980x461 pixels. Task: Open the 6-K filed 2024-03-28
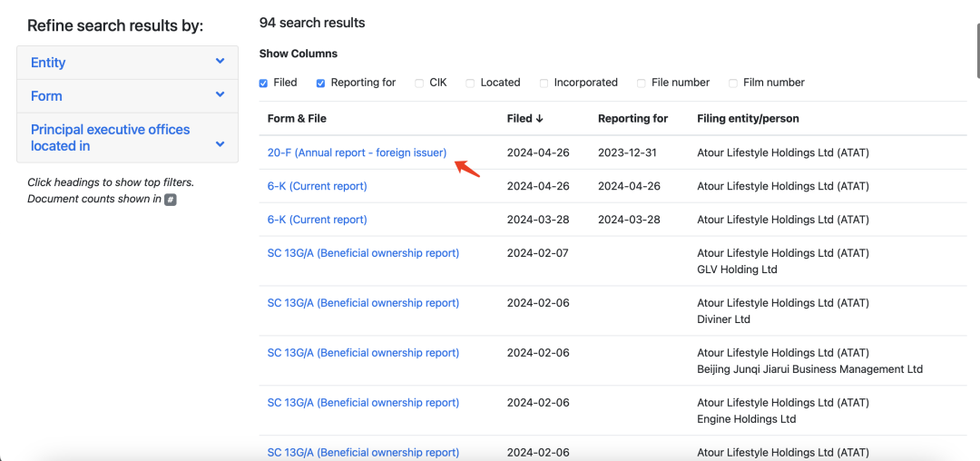tap(317, 220)
